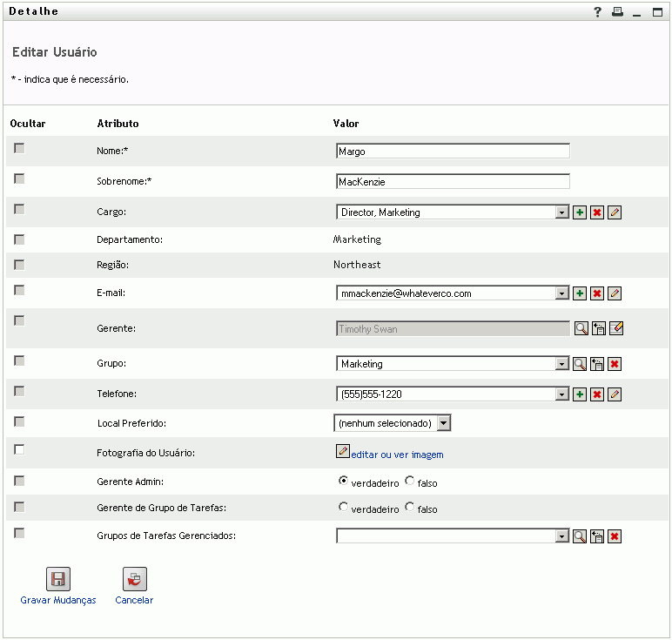Click the pencil edit icon for Telefone

tap(615, 394)
